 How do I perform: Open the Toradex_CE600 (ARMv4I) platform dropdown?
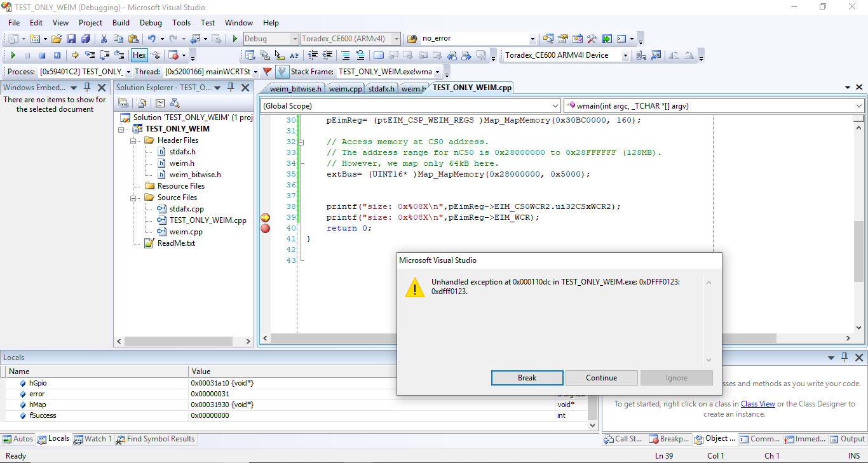coord(397,39)
